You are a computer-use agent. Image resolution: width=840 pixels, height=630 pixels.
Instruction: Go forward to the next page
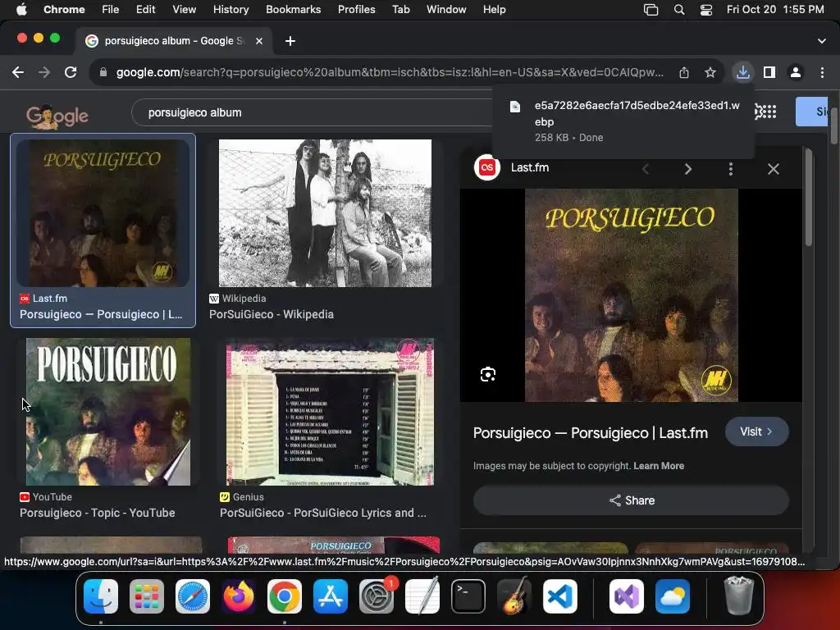point(44,72)
